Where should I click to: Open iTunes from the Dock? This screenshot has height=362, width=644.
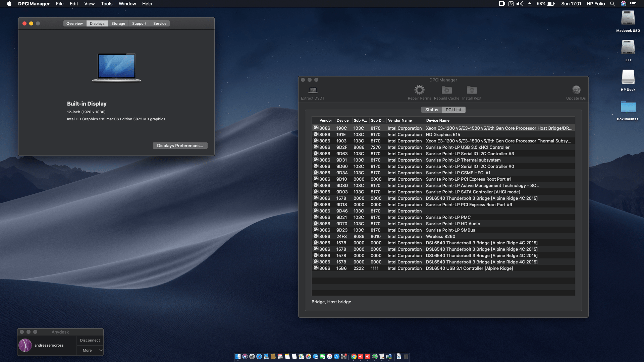[329, 357]
